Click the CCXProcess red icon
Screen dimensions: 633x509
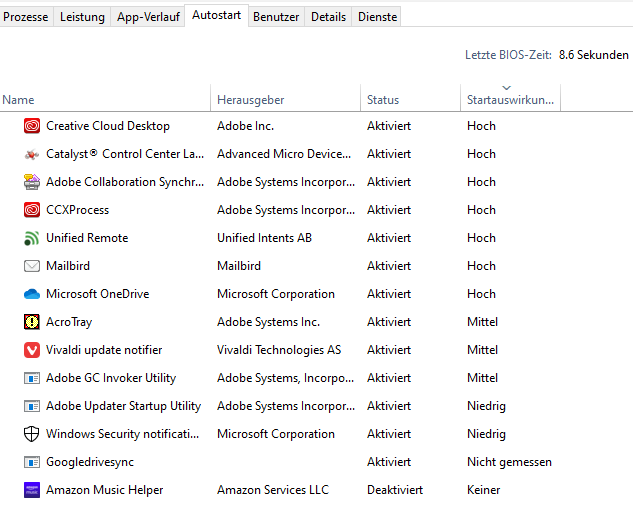[31, 210]
